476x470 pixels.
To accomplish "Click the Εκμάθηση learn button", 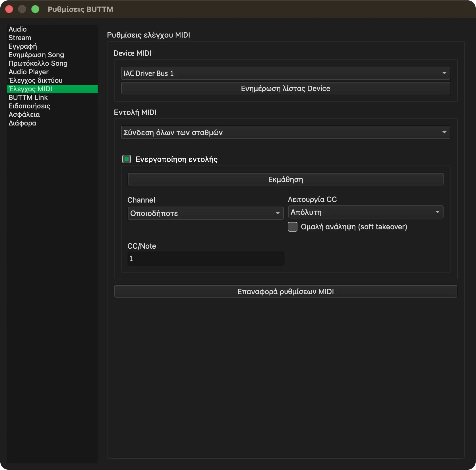I will 285,180.
